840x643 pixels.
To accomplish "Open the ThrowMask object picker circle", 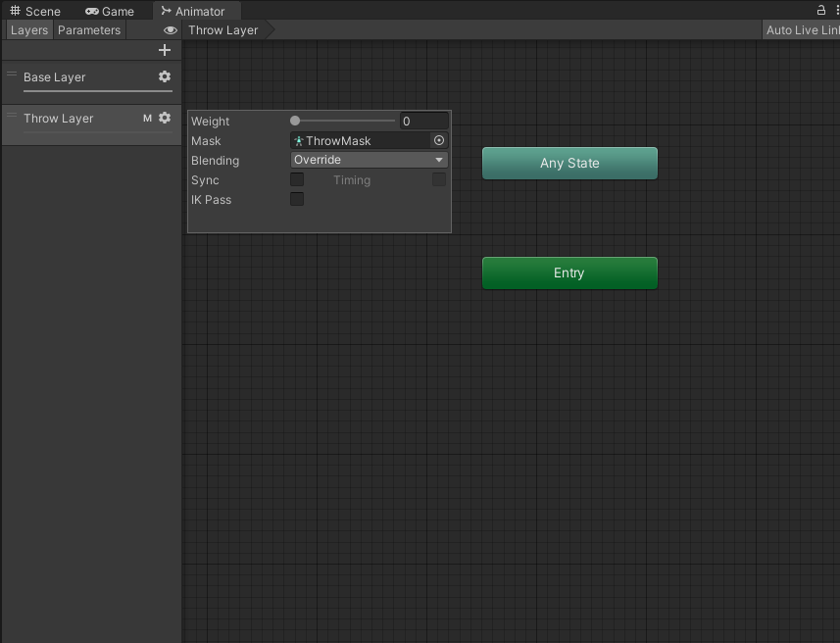I will click(x=439, y=140).
